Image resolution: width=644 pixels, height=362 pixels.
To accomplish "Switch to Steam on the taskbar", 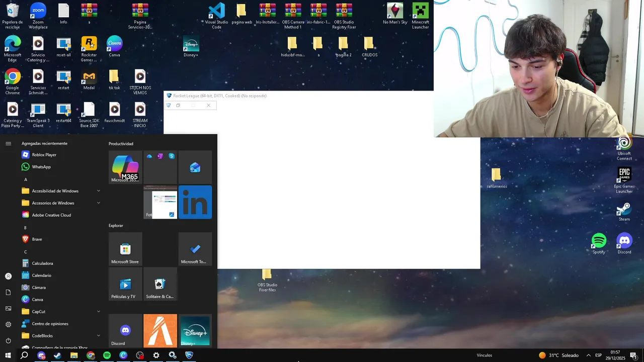I will pos(57,355).
